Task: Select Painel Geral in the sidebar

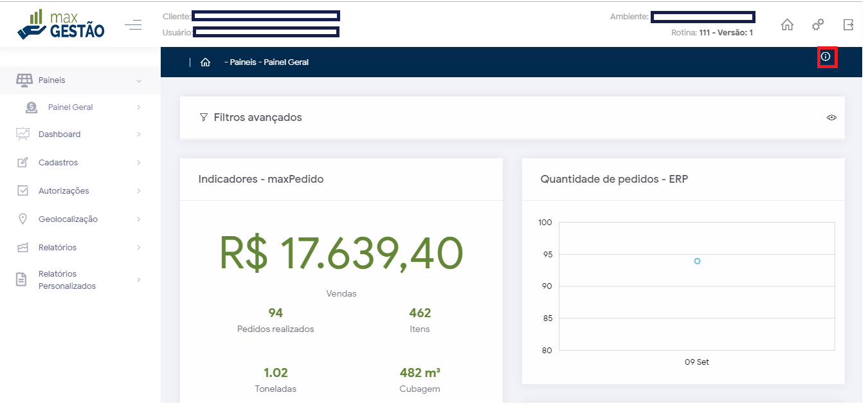Action: point(70,107)
